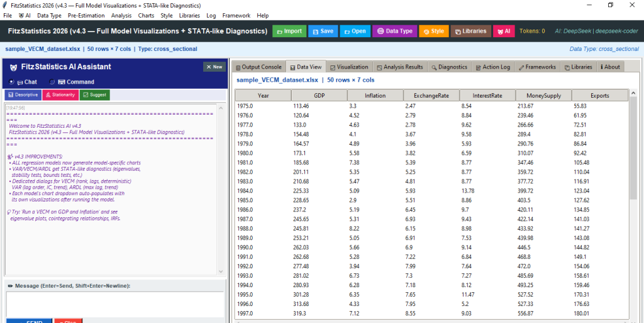The width and height of the screenshot is (644, 323).
Task: Click the green Import toolbar button
Action: pyautogui.click(x=289, y=31)
